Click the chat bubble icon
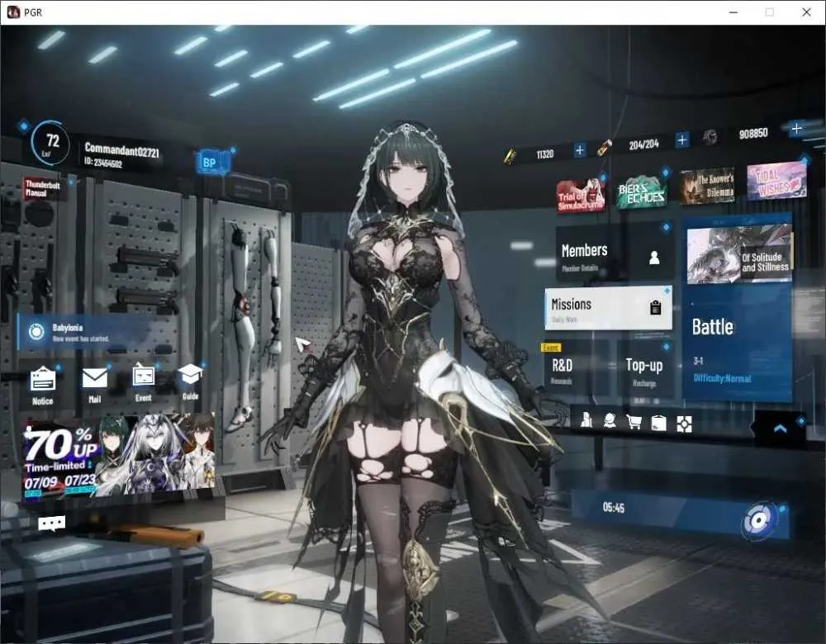The width and height of the screenshot is (826, 644). click(x=51, y=523)
